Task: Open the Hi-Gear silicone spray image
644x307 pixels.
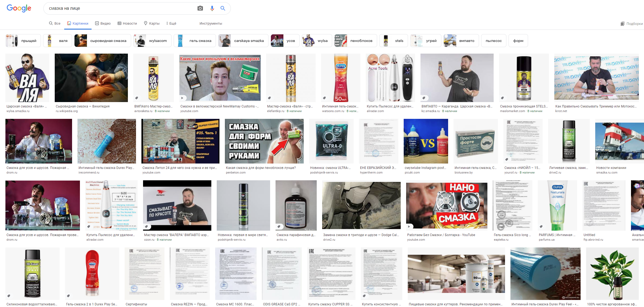Action: pyautogui.click(x=33, y=274)
